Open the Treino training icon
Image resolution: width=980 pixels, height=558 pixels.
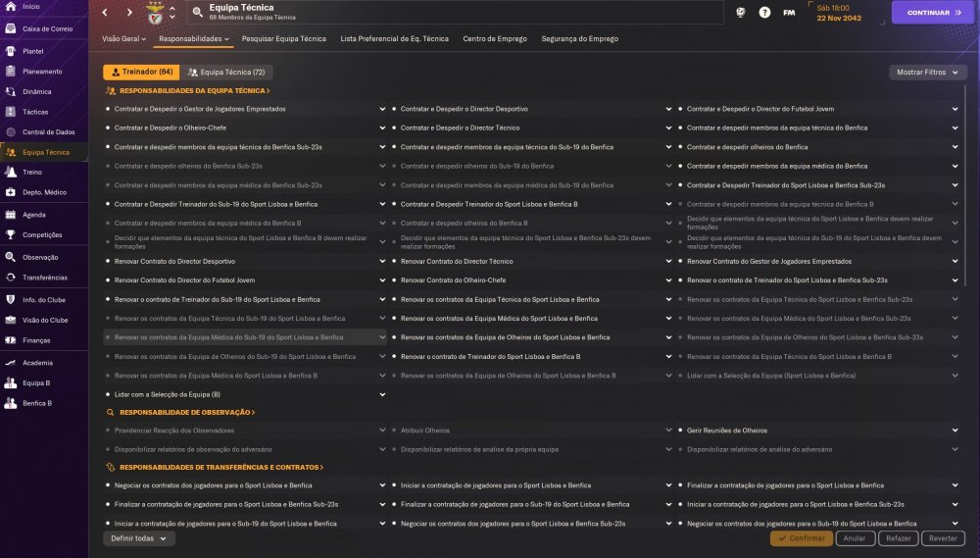11,172
